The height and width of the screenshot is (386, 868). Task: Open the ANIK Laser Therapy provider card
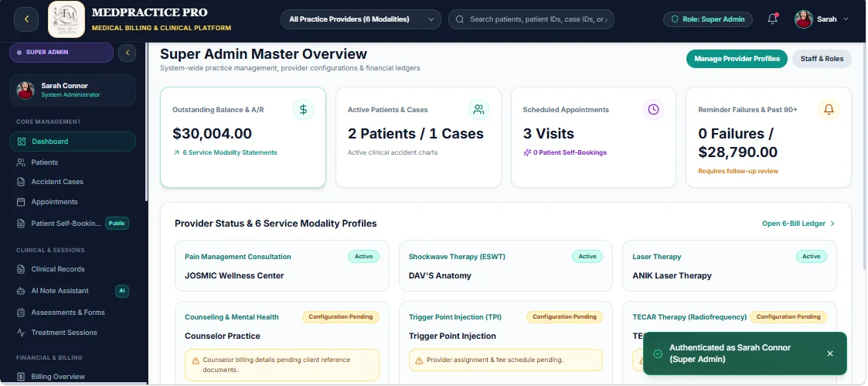[x=730, y=266]
